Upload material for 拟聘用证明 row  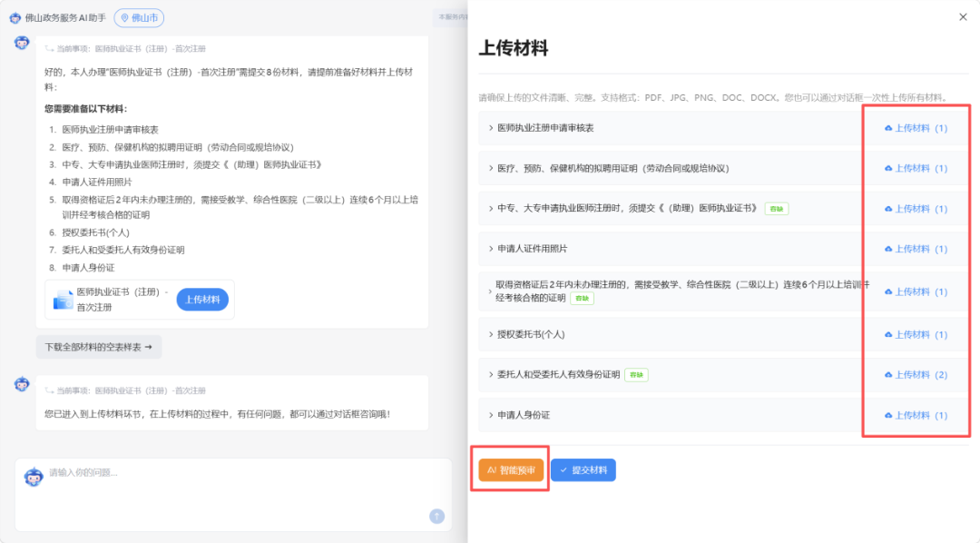click(916, 168)
